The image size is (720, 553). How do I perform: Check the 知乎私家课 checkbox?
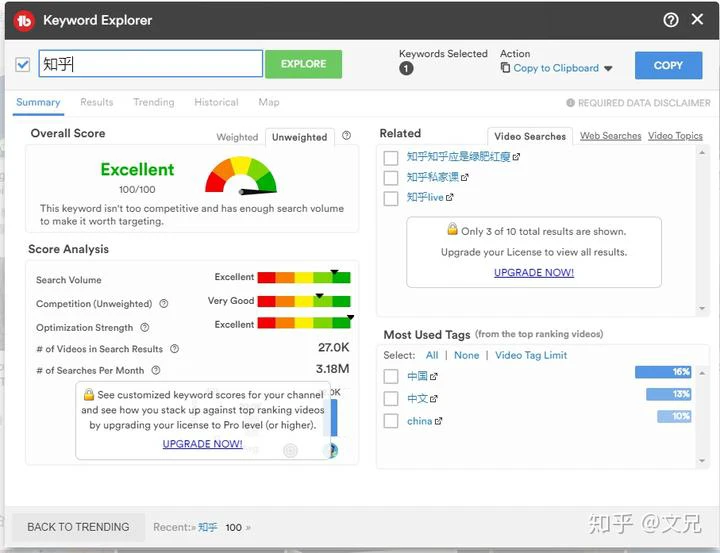click(x=391, y=178)
